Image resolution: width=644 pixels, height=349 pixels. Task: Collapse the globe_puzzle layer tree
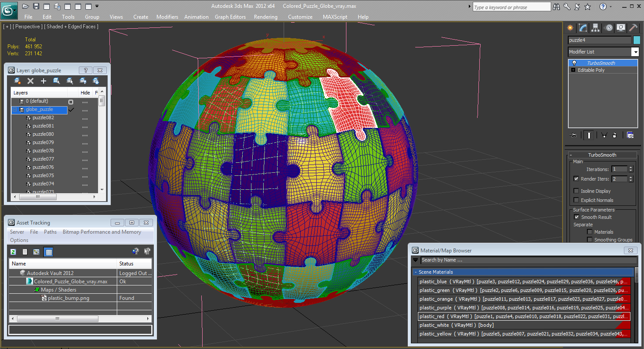pos(15,110)
